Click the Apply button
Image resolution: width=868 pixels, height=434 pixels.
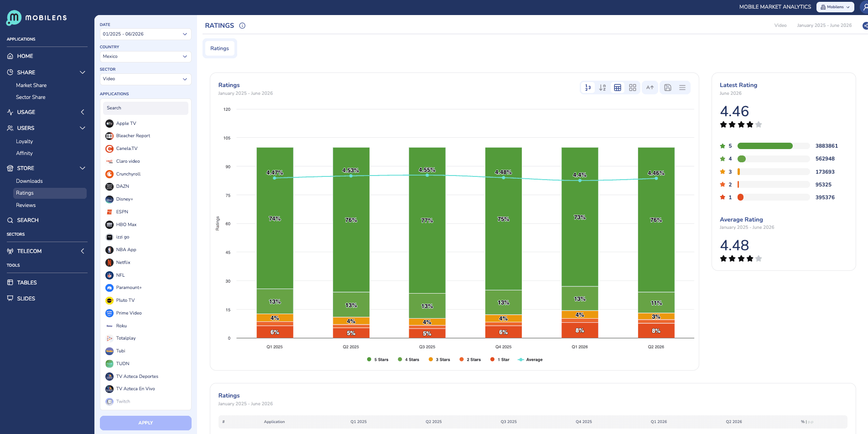(x=146, y=423)
